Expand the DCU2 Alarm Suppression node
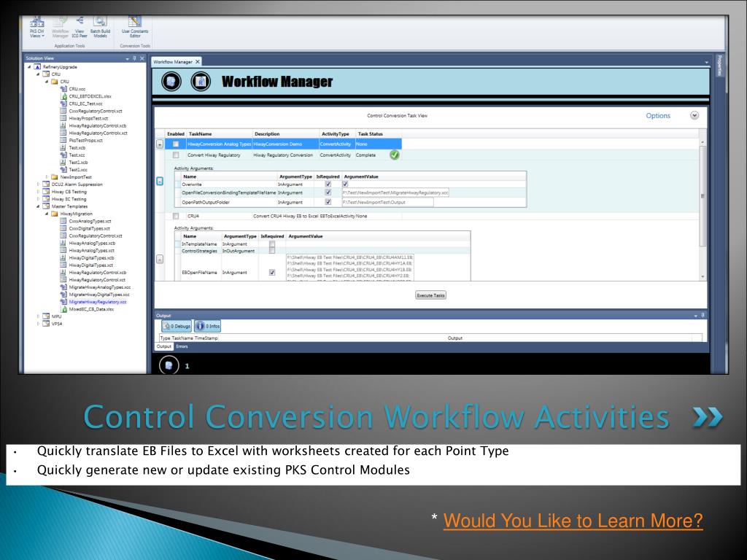This screenshot has height=560, width=747. [x=38, y=184]
